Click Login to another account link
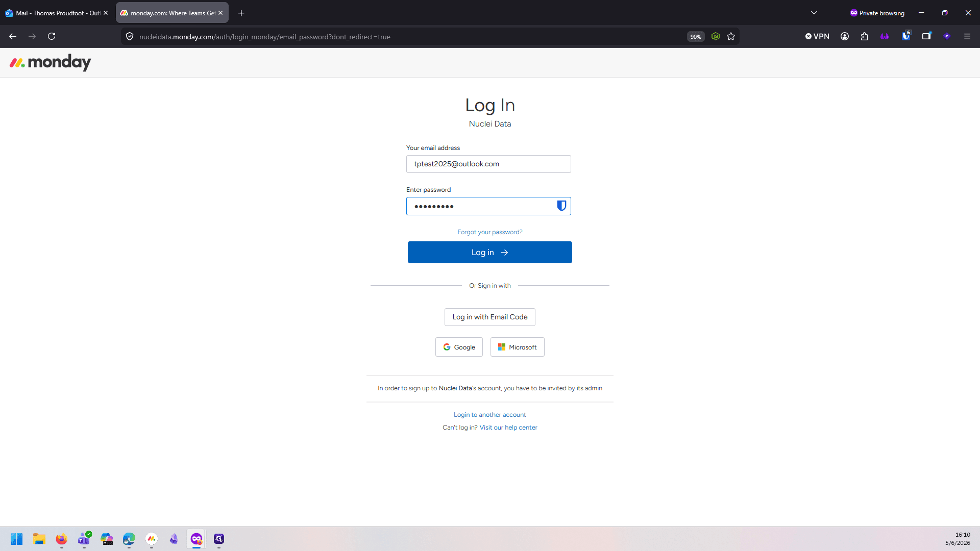Image resolution: width=980 pixels, height=551 pixels. pos(490,415)
